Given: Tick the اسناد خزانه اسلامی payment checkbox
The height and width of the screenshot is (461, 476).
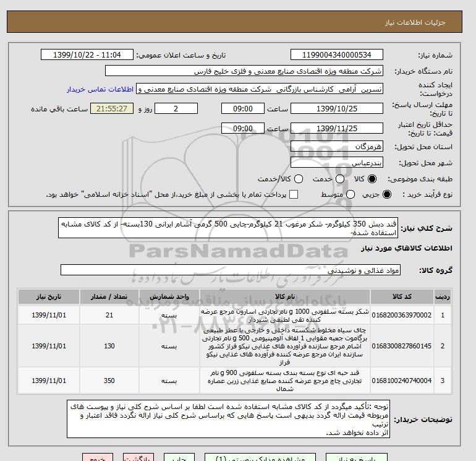Looking at the screenshot, I should click(x=294, y=194).
